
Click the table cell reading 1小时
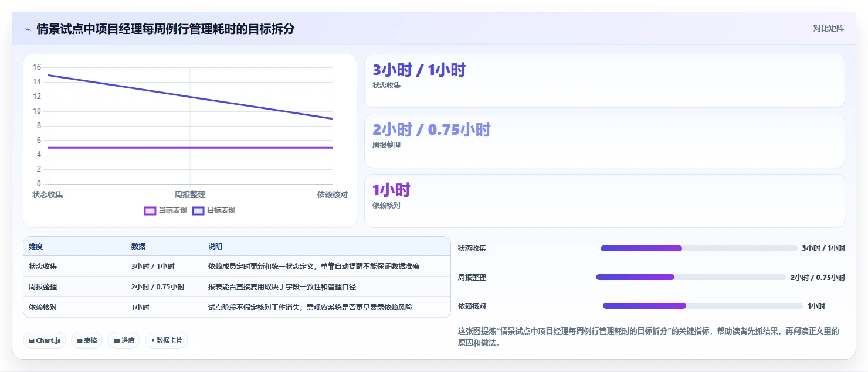pos(140,308)
